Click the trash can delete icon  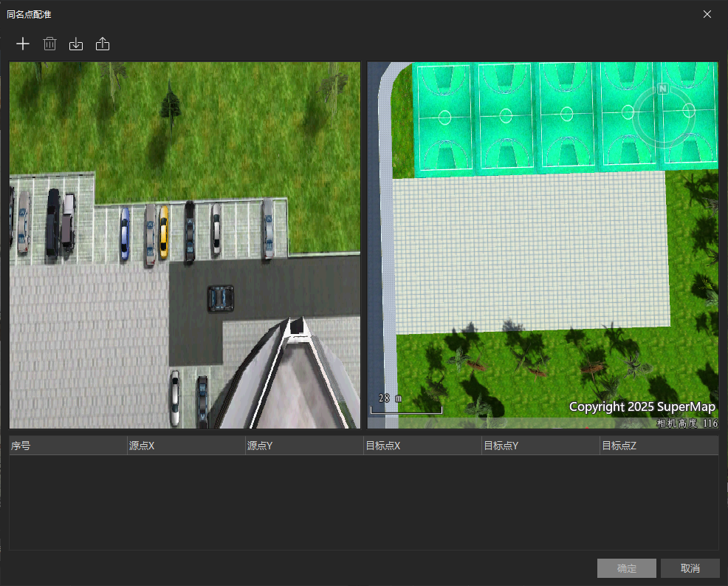[49, 44]
